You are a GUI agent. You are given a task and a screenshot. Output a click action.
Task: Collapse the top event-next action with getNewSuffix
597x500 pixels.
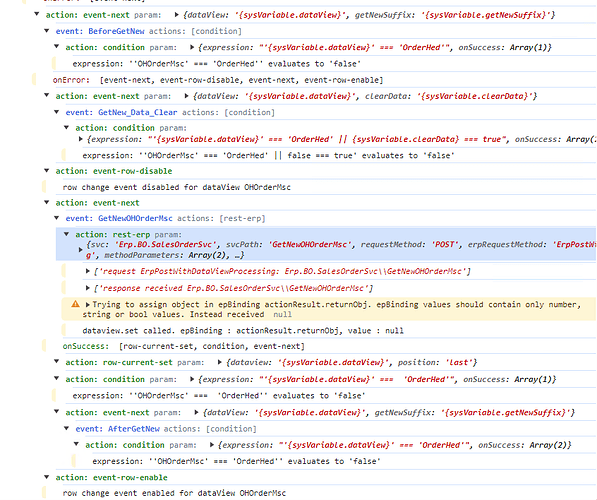pyautogui.click(x=37, y=14)
